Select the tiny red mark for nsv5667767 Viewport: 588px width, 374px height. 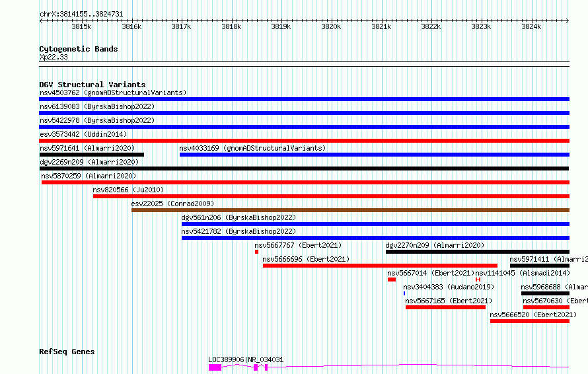pyautogui.click(x=256, y=252)
